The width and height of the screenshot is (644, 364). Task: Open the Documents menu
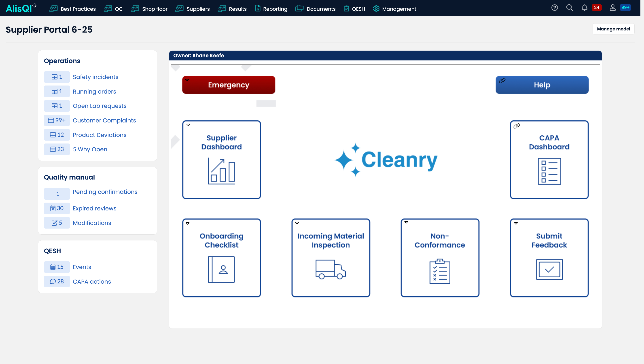point(315,9)
